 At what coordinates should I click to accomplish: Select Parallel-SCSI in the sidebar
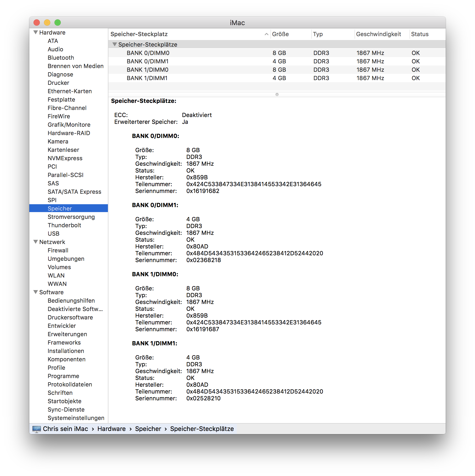(x=66, y=175)
